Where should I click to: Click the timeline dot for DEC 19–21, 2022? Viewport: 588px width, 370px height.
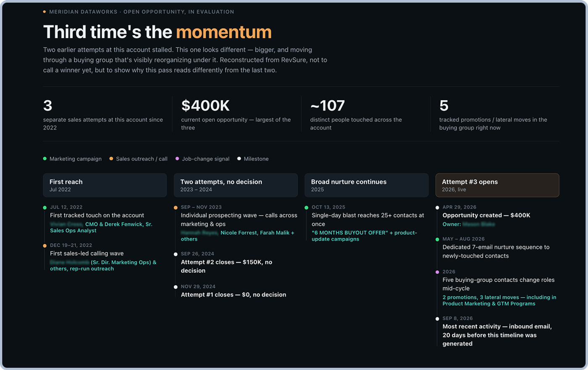(x=45, y=246)
